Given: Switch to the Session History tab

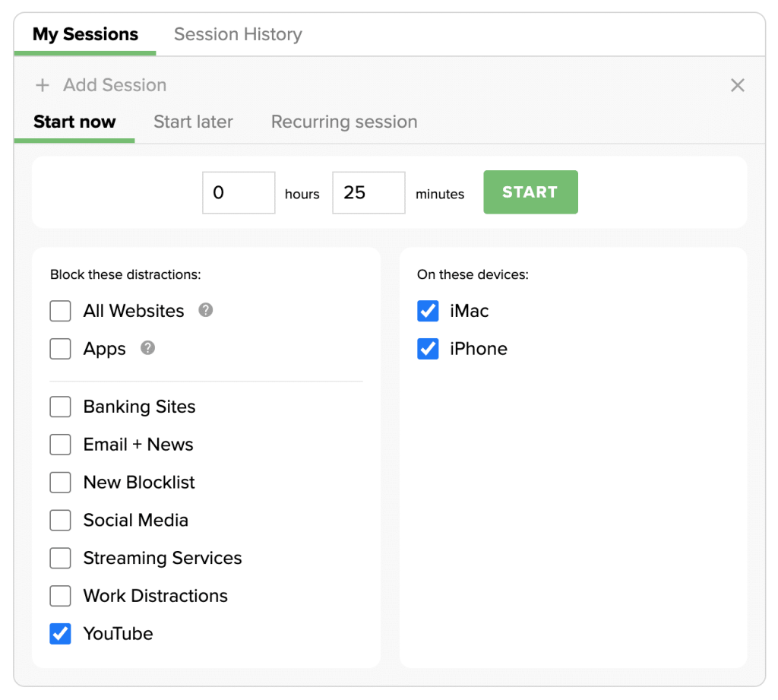Looking at the screenshot, I should point(237,33).
